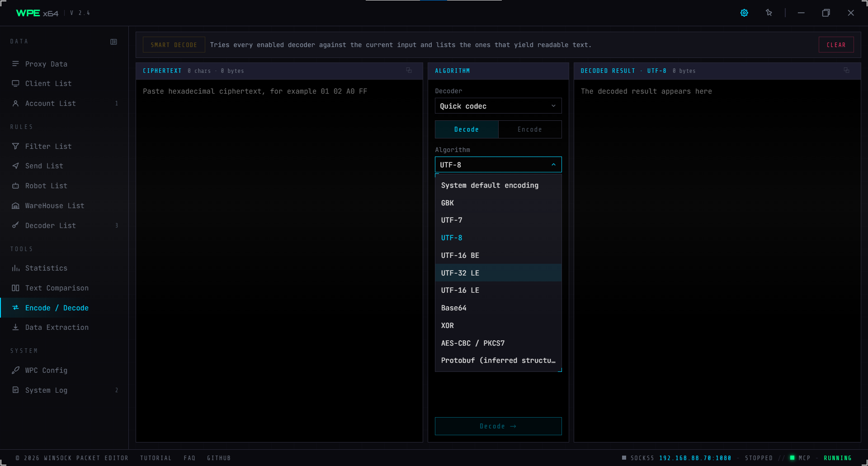Click the Data Extraction download icon
This screenshot has width=868, height=466.
point(15,327)
